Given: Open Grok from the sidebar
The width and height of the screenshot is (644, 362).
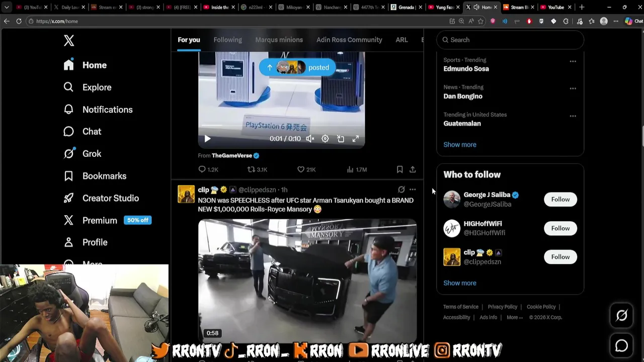Looking at the screenshot, I should pyautogui.click(x=83, y=154).
